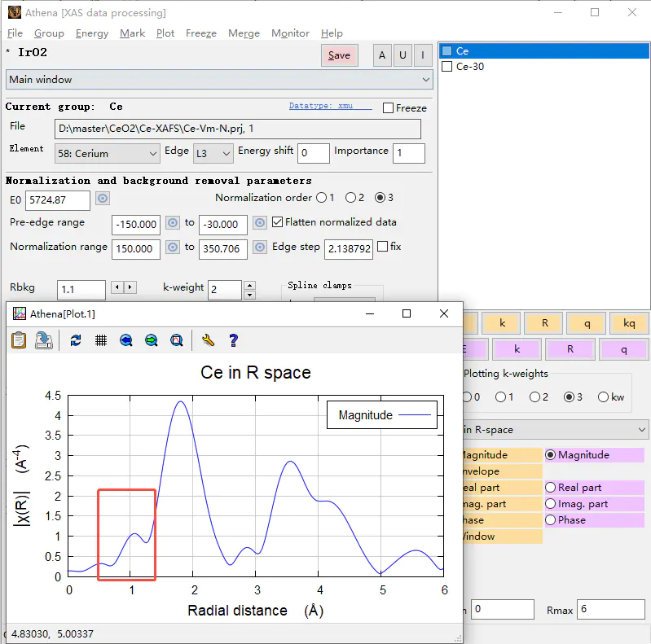Viewport: 651px width, 644px height.
Task: Click the save plot icon
Action: (x=43, y=340)
